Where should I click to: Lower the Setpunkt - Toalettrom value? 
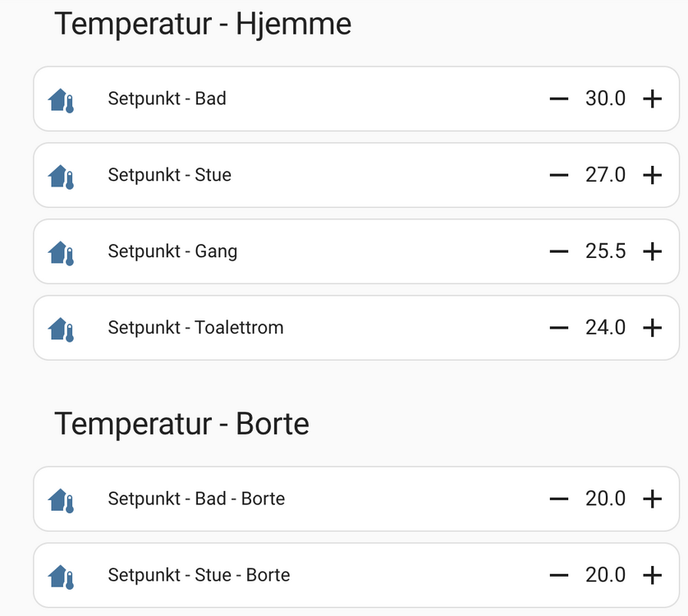click(559, 328)
